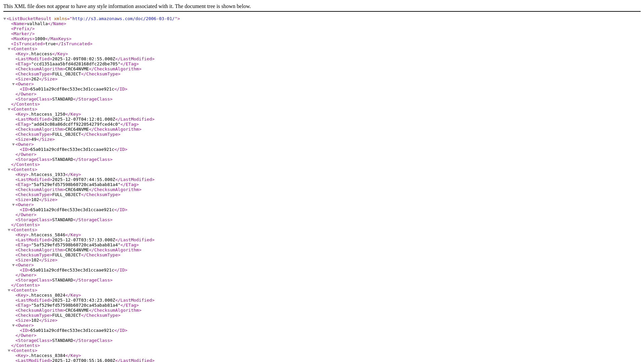Click CRC64NVME checksum algorithm in .htaccess_1933 entry
The width and height of the screenshot is (644, 362).
click(77, 190)
